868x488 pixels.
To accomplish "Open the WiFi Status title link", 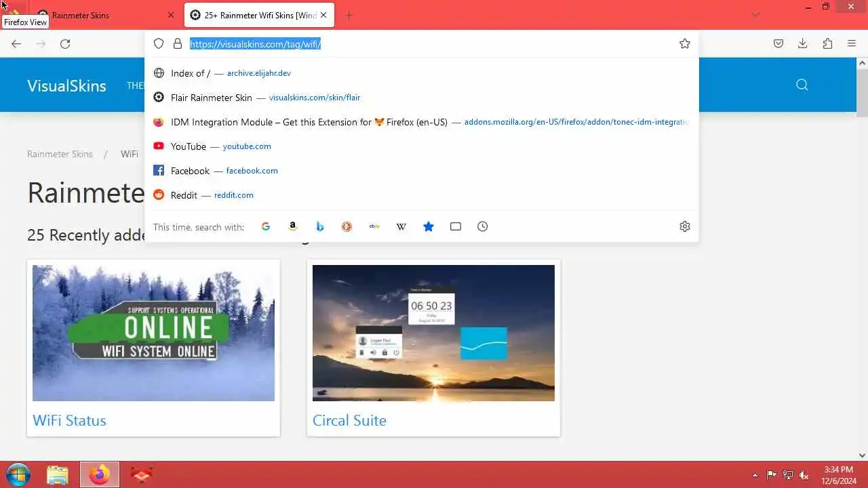I will click(x=69, y=420).
